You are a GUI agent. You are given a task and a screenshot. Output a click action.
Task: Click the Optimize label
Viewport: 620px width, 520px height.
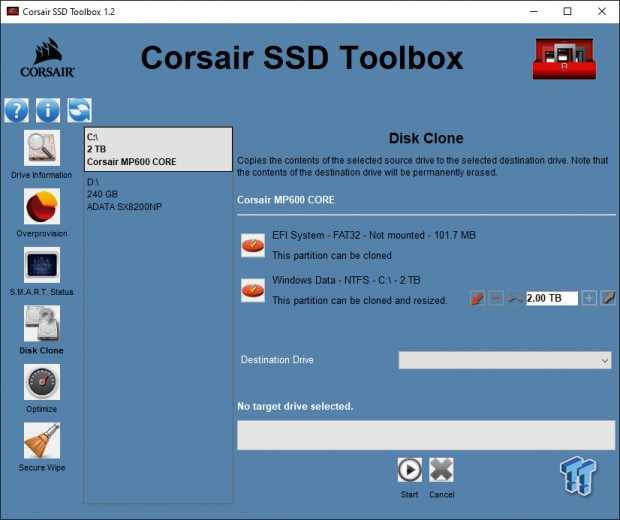pos(42,409)
